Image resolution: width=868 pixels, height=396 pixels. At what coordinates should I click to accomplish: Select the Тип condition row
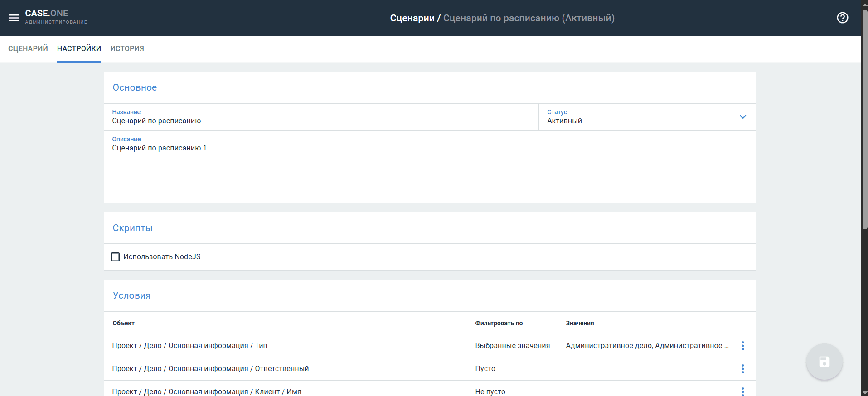[x=290, y=346]
